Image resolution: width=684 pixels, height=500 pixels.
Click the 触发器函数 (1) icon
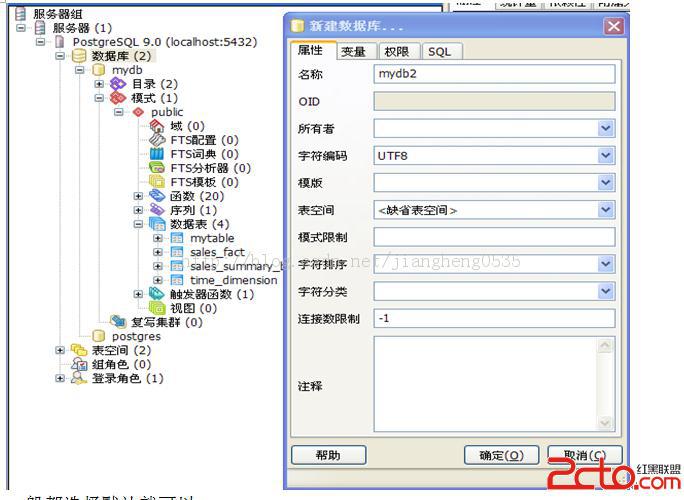(157, 294)
